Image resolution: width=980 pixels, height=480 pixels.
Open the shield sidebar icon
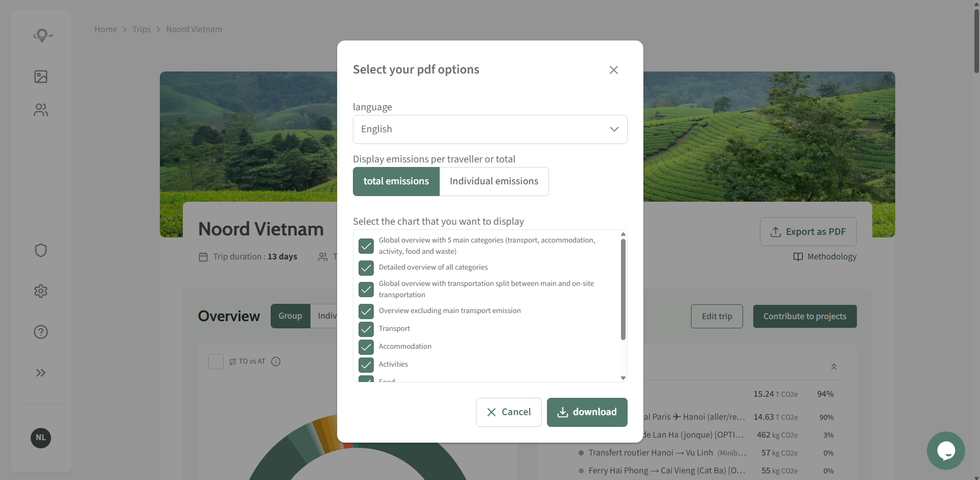41,250
